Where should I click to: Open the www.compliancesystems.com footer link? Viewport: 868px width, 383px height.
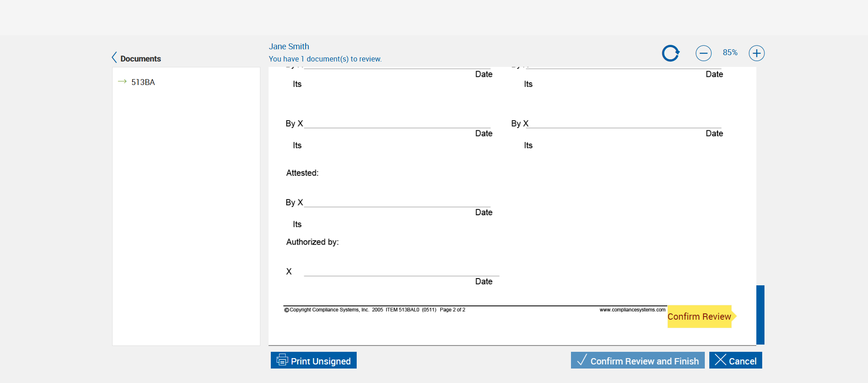632,310
